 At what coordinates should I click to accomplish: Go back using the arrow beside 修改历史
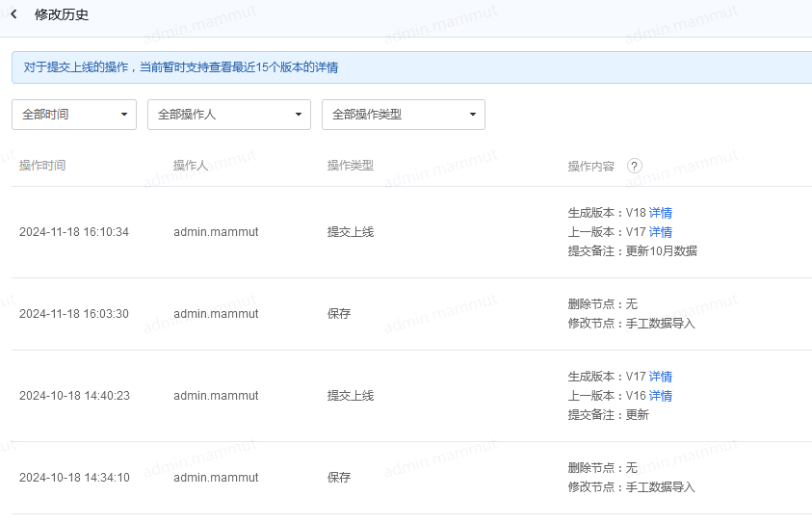tap(14, 14)
